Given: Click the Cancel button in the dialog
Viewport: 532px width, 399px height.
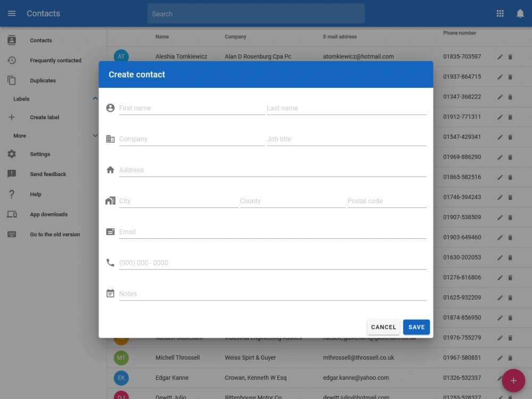Looking at the screenshot, I should 384,327.
